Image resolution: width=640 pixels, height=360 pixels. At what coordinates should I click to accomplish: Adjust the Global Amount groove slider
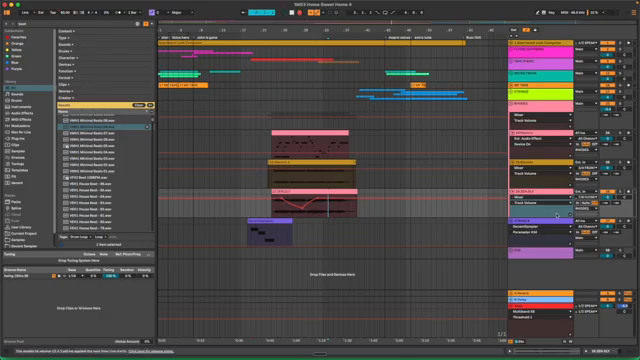(147, 342)
